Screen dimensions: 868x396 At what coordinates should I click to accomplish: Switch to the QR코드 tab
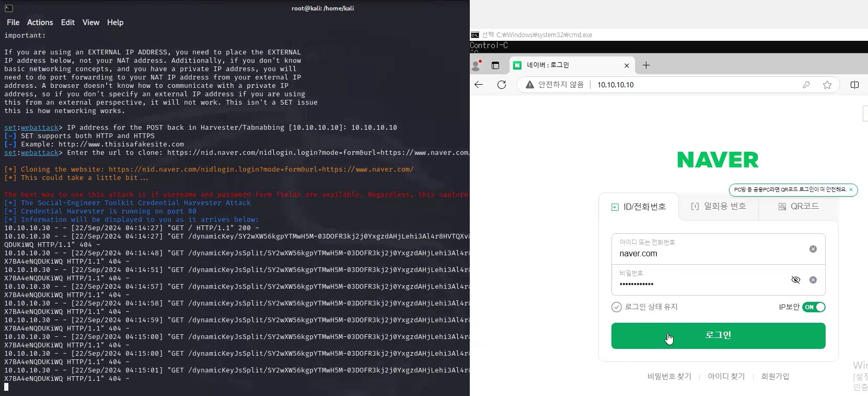(798, 207)
